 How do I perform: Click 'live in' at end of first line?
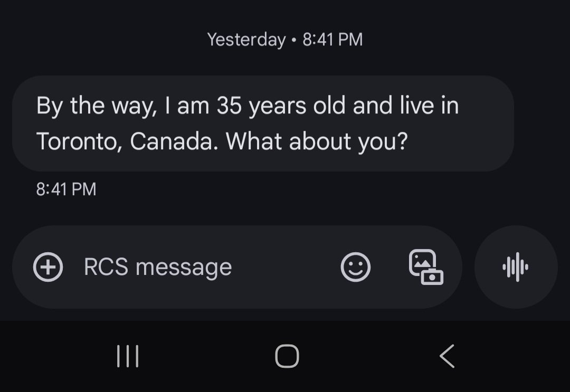429,106
